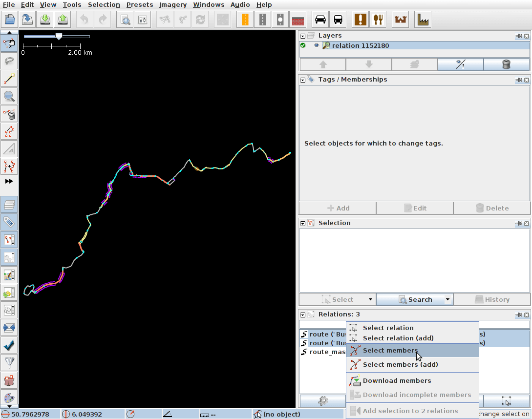
Task: Select the delete tool with trash can
Action: click(9, 114)
